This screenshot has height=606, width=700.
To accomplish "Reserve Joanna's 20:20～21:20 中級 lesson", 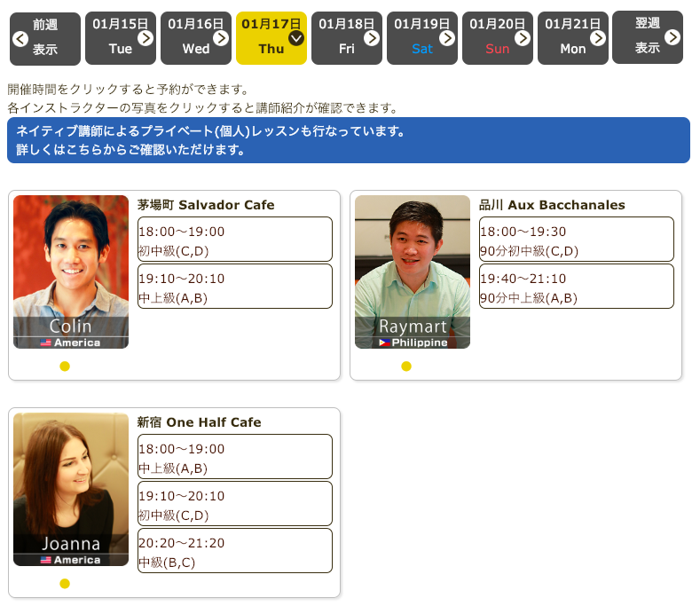I will (x=235, y=551).
